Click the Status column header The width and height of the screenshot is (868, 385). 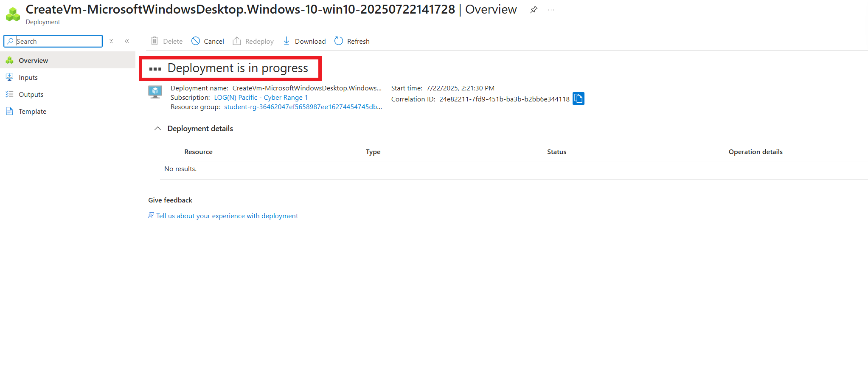click(x=556, y=152)
